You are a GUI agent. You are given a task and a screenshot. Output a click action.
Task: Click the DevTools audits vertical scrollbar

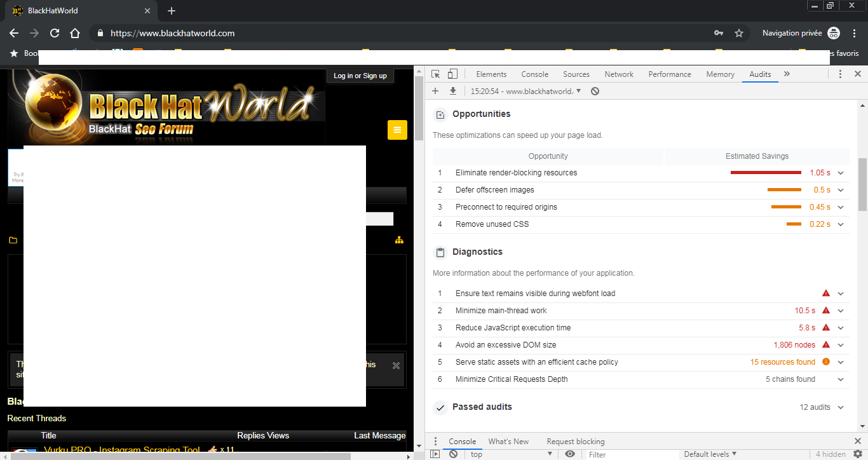point(862,184)
